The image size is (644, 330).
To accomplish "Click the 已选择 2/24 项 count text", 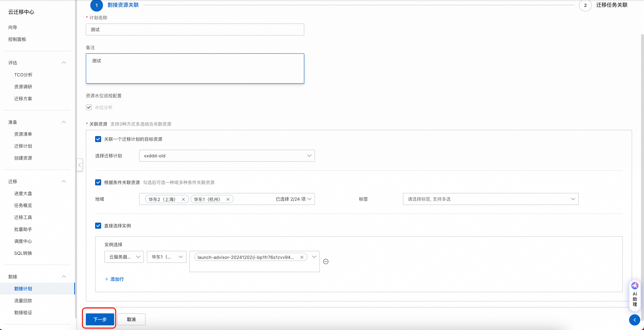I will (x=290, y=199).
